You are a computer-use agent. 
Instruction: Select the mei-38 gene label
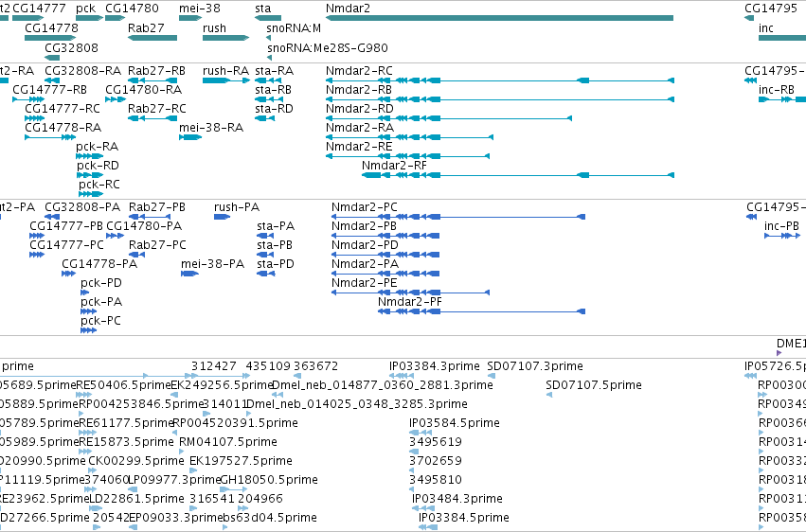pos(200,9)
